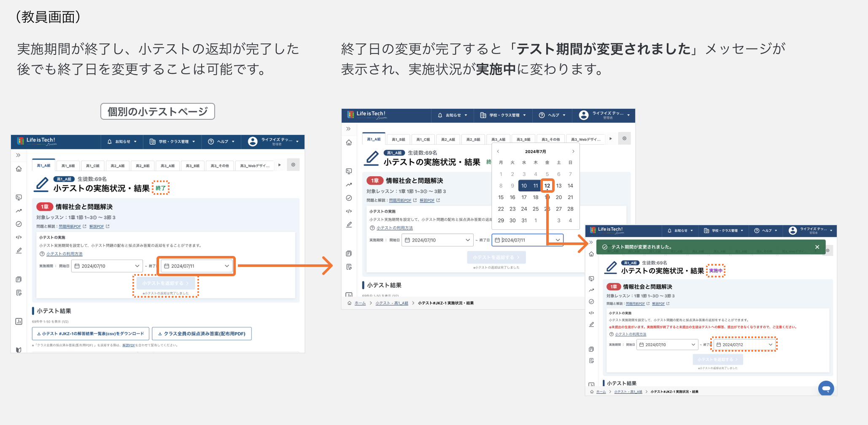Viewport: 868px width, 425px height.
Task: Open お知らせ menu in middle screenshot header
Action: click(x=452, y=115)
